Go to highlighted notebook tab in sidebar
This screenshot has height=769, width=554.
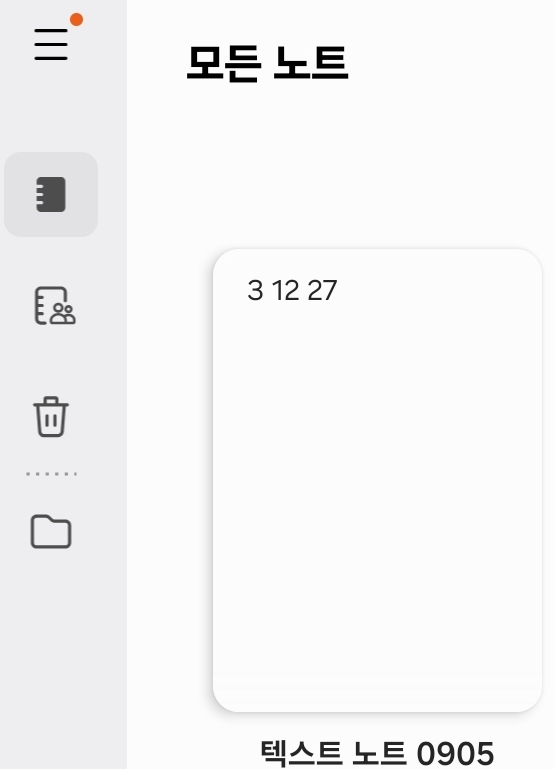point(51,194)
